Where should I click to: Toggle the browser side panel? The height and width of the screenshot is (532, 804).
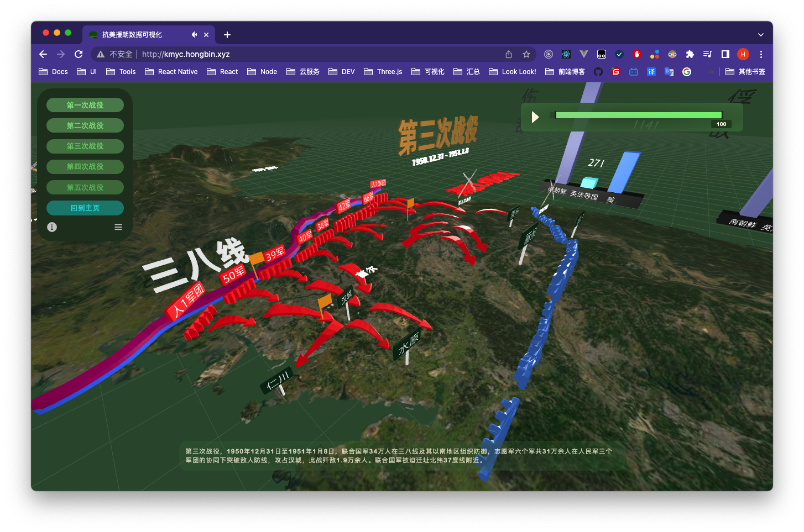click(x=725, y=54)
